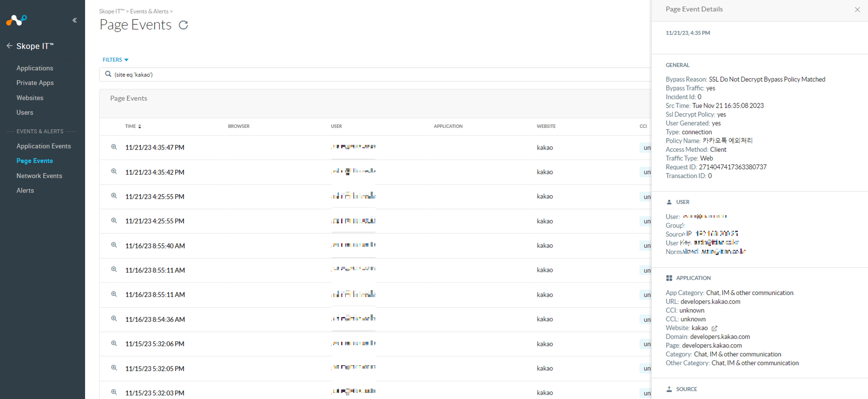Click the Domain developers.kakao.com value
The height and width of the screenshot is (399, 868).
pyautogui.click(x=720, y=337)
